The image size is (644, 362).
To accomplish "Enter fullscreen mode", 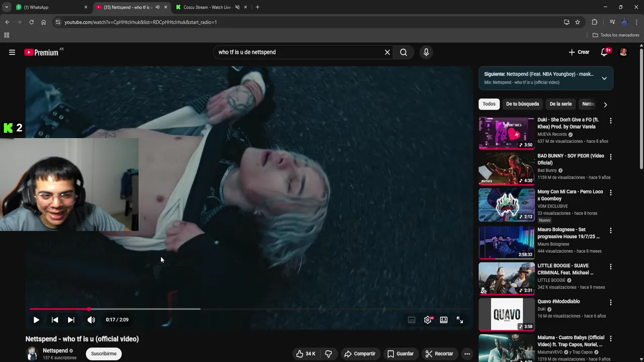I will (x=460, y=320).
